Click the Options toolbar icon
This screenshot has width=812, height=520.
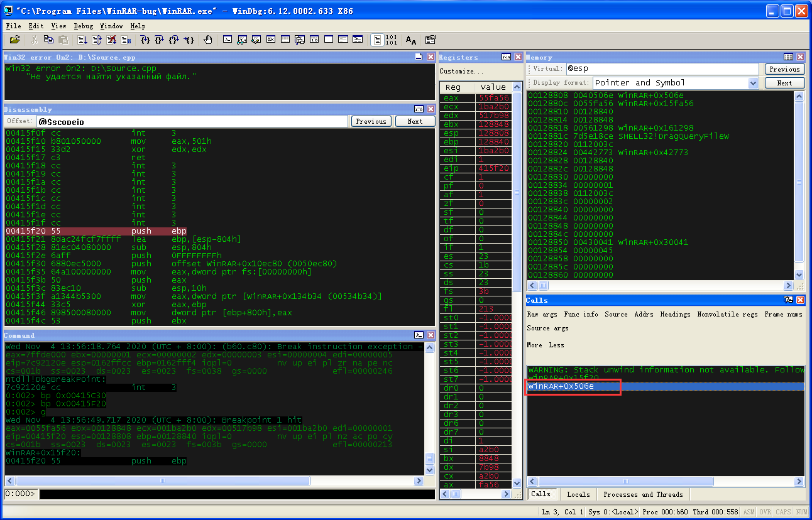point(430,40)
